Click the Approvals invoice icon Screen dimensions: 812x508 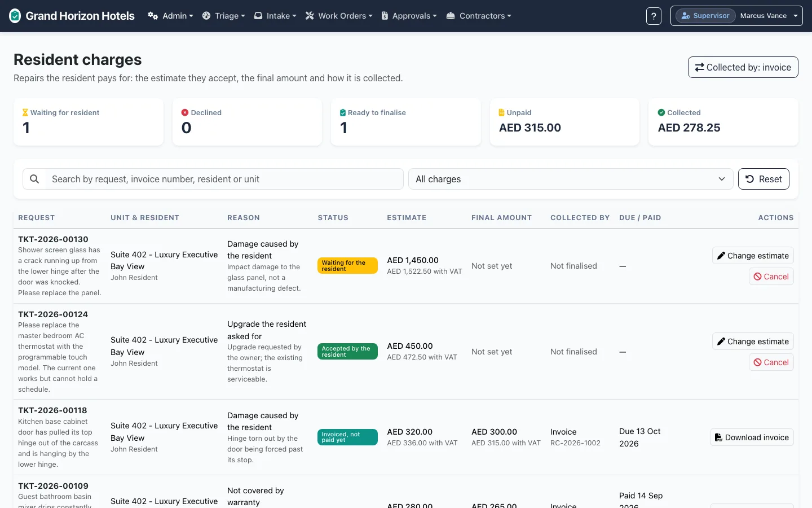385,16
